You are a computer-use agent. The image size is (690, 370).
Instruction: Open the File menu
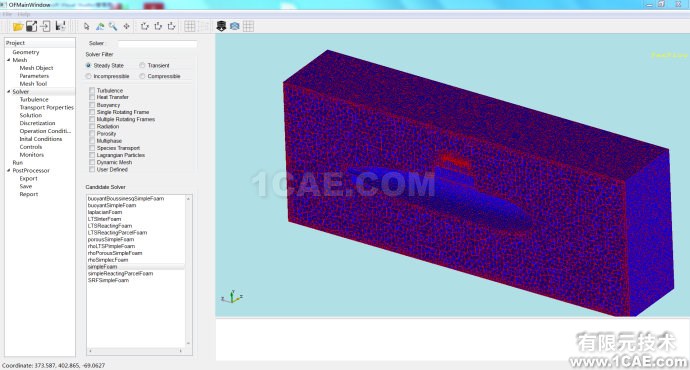pyautogui.click(x=7, y=15)
